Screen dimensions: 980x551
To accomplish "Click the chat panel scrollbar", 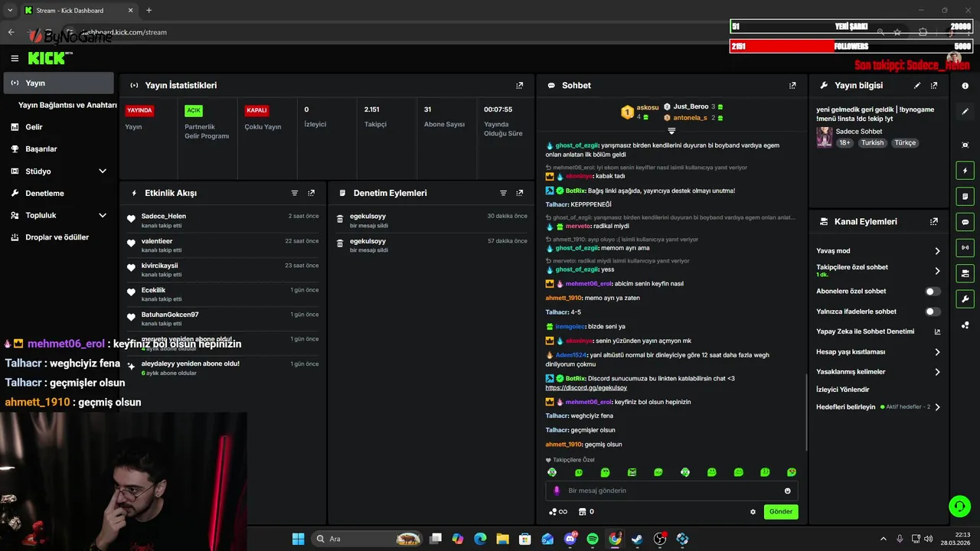I will click(806, 412).
